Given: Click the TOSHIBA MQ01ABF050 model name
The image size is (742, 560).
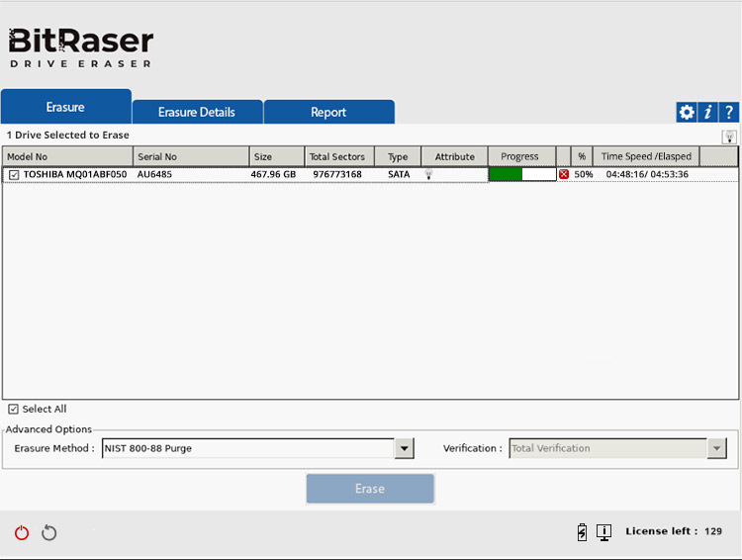Looking at the screenshot, I should point(75,174).
